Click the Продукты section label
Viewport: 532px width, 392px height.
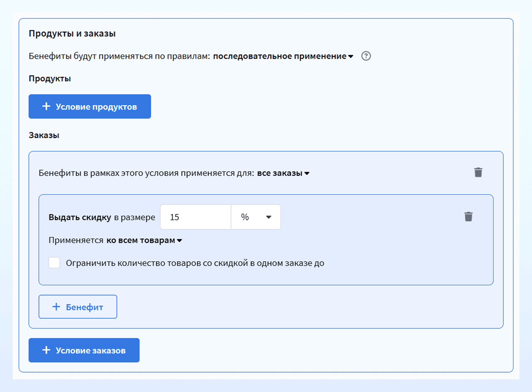coord(50,79)
